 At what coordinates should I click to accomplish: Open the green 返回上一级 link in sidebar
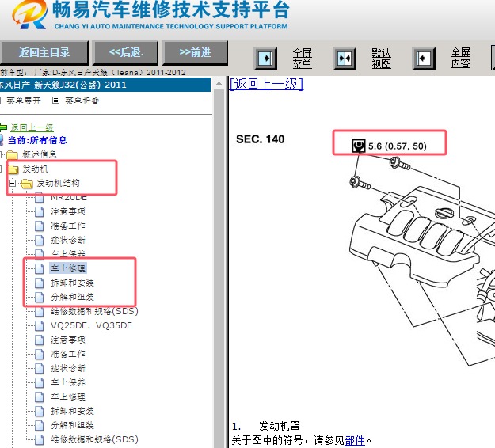(32, 127)
